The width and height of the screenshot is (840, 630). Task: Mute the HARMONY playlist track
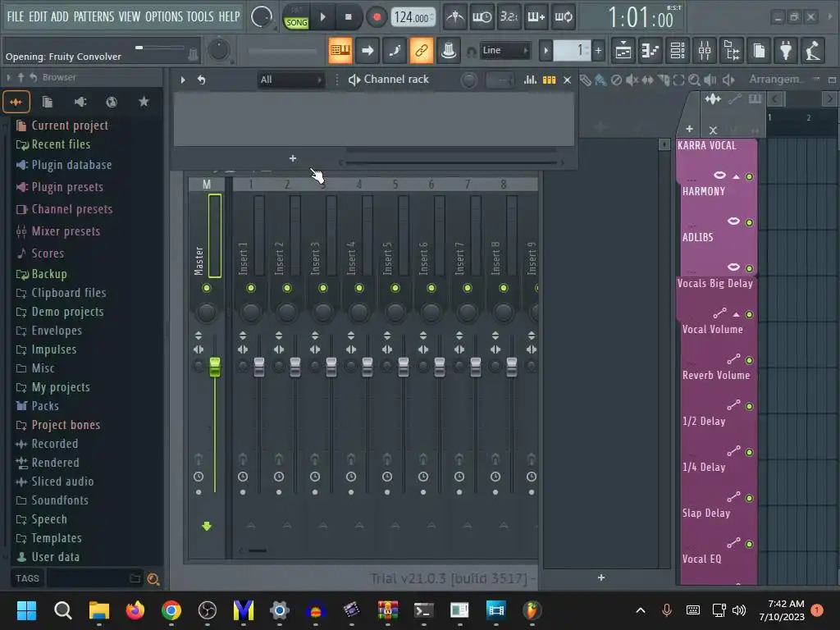tap(749, 222)
